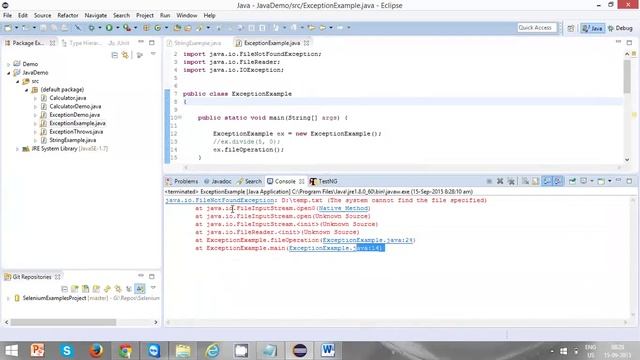
Task: Expand the SeleniumExamplesProject repository
Action: [8, 299]
